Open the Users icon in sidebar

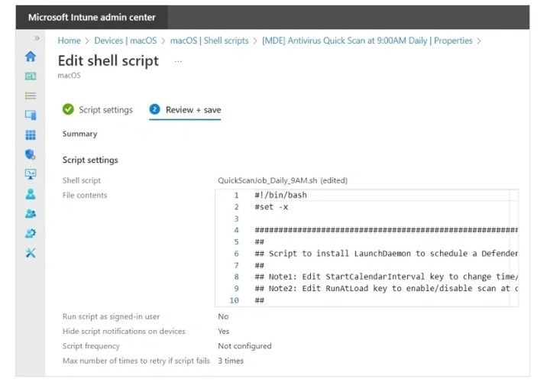pos(31,194)
